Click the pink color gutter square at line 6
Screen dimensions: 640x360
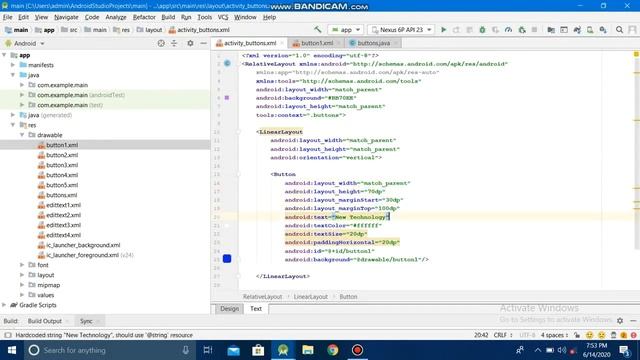227,98
